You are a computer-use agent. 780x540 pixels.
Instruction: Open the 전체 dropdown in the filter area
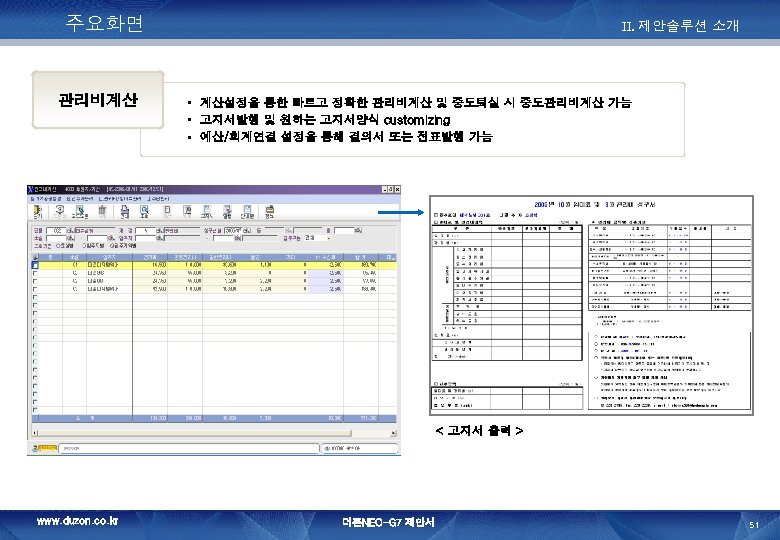click(317, 238)
